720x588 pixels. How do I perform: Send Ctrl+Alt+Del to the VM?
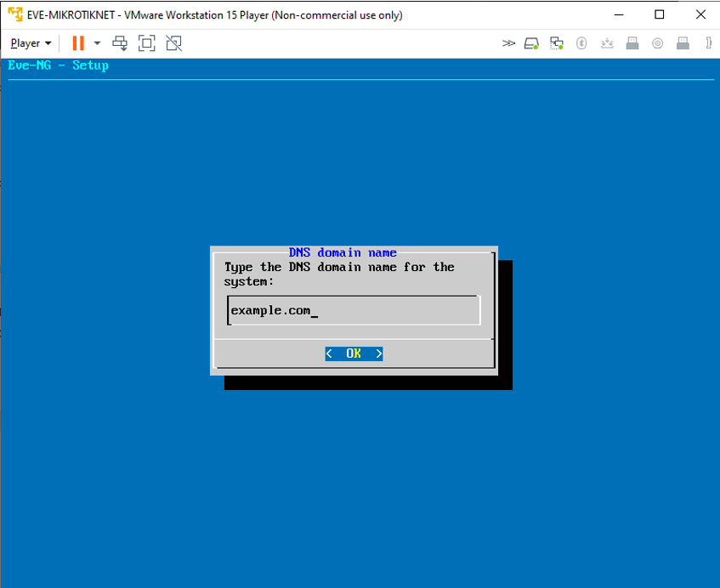121,43
